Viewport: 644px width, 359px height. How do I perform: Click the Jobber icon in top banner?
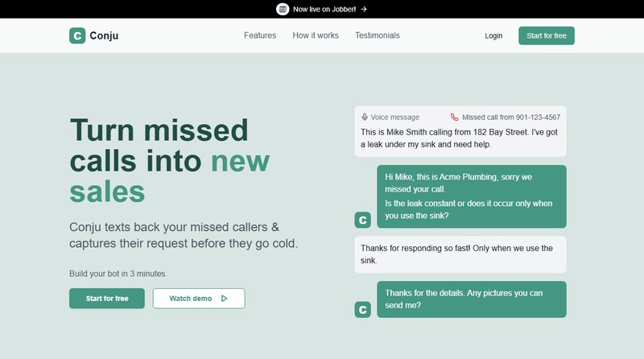click(283, 9)
